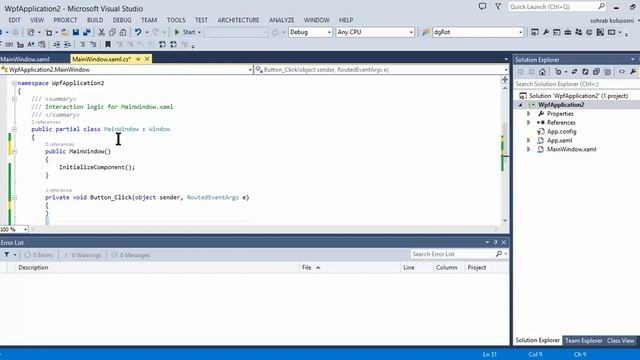Open the BUILD menu

point(95,20)
